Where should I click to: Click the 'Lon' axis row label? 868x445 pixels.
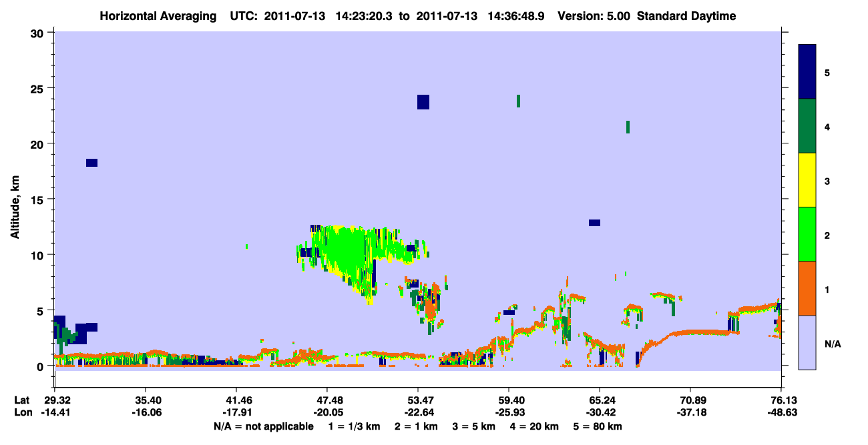point(22,413)
